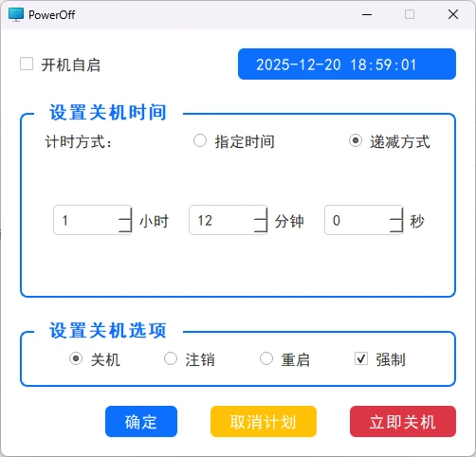Click the 秒 field spinner control
This screenshot has width=476, height=457.
[396, 220]
